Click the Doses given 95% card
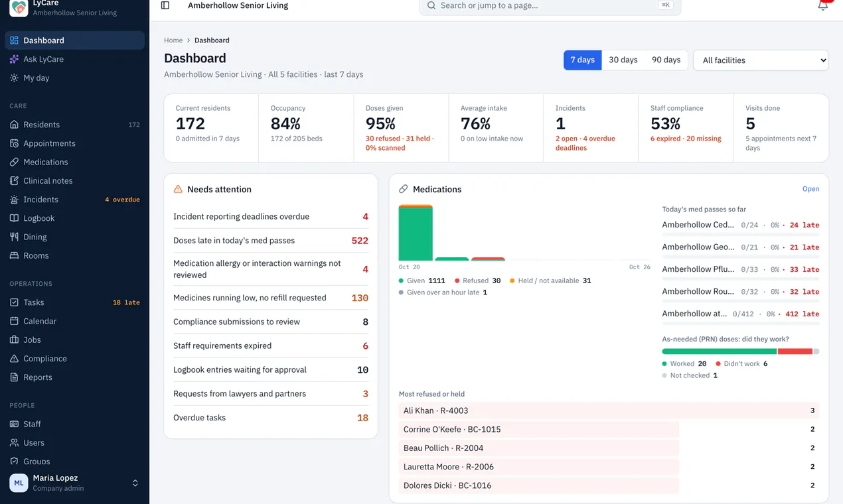Image resolution: width=843 pixels, height=504 pixels. tap(401, 128)
